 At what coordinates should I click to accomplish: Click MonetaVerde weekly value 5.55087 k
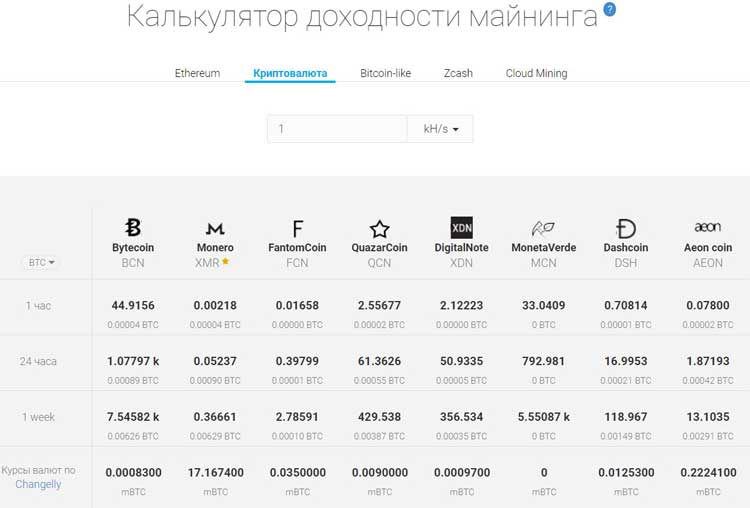pyautogui.click(x=544, y=417)
